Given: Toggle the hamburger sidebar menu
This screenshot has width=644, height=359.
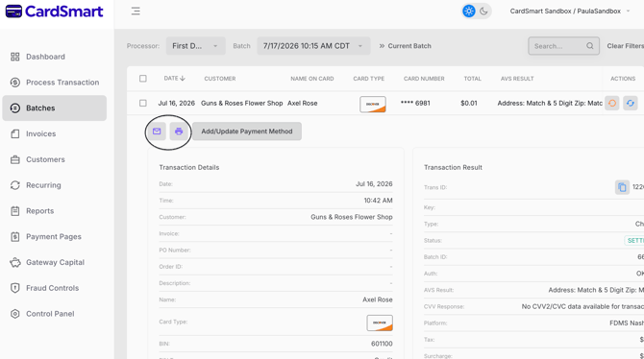Looking at the screenshot, I should click(136, 12).
